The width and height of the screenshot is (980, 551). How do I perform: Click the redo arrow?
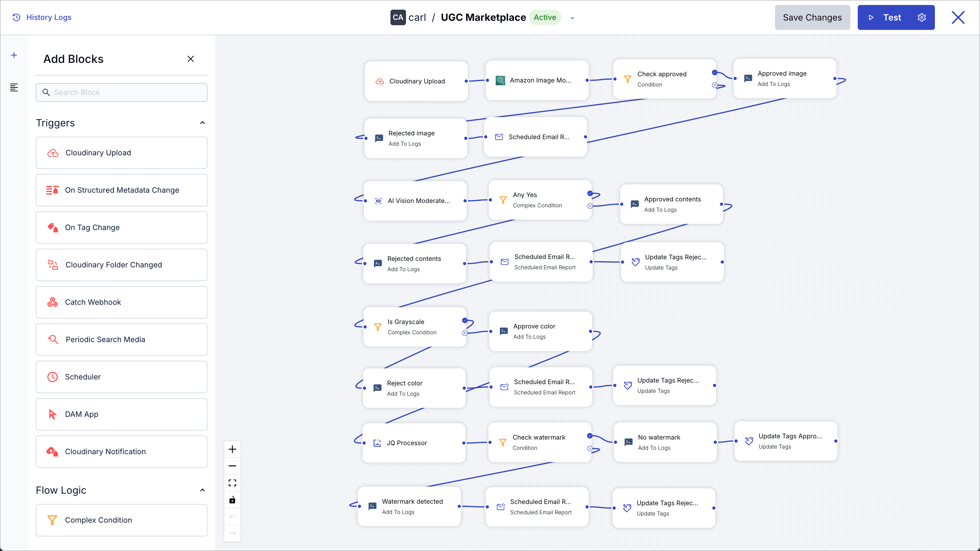click(x=232, y=533)
